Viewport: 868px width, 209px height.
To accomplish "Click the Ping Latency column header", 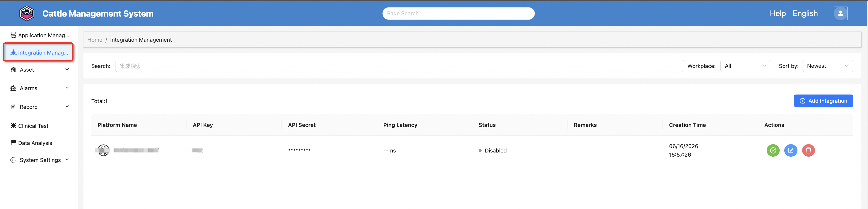I will tap(400, 125).
